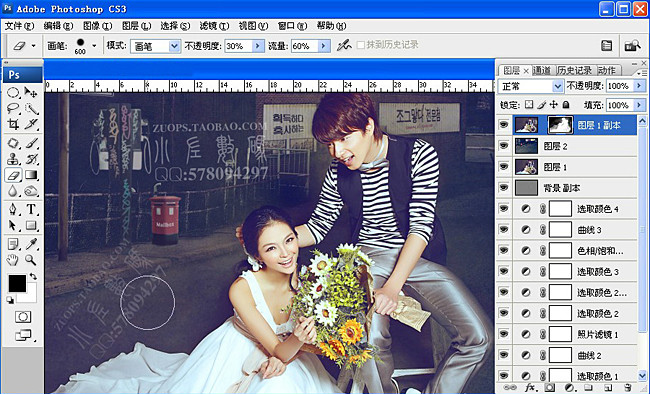
Task: Click the black foreground color swatch
Action: 17,283
